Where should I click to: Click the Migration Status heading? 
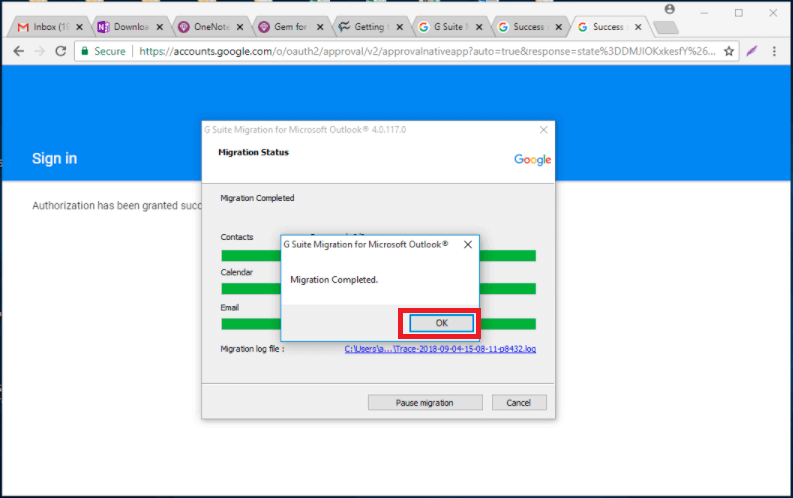(x=253, y=152)
